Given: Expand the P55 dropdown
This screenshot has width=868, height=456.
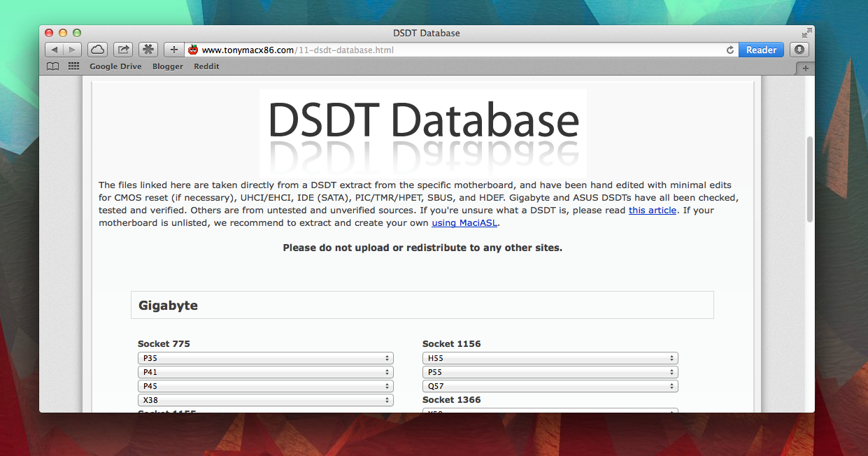Looking at the screenshot, I should (550, 372).
